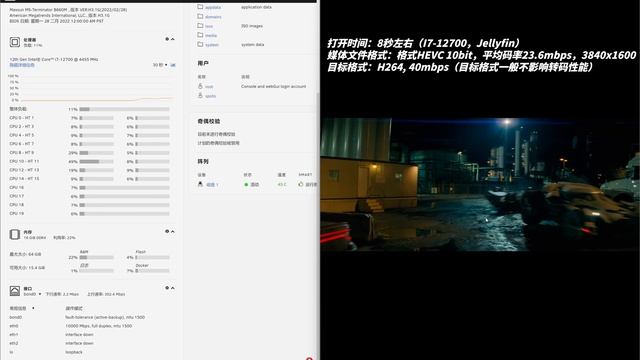Click the CPU 10 - HT 11 usage bar
This screenshot has width=640, height=360.
click(97, 162)
